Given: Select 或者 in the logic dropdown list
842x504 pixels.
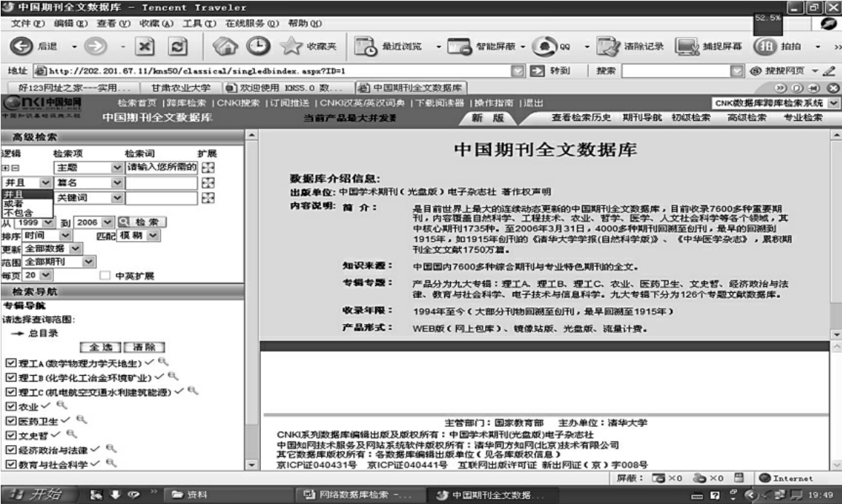Looking at the screenshot, I should [27, 203].
